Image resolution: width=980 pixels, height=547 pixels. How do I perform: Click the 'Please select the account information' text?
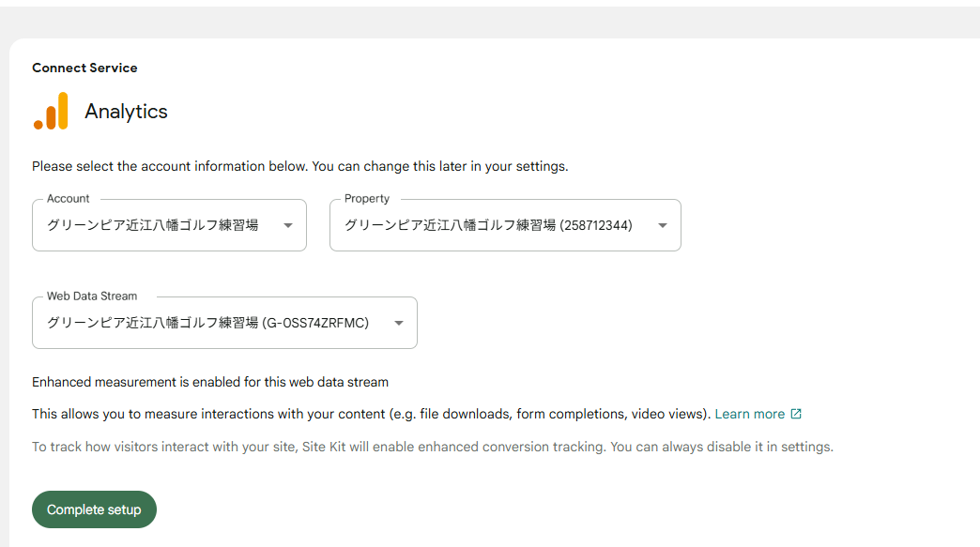[300, 167]
